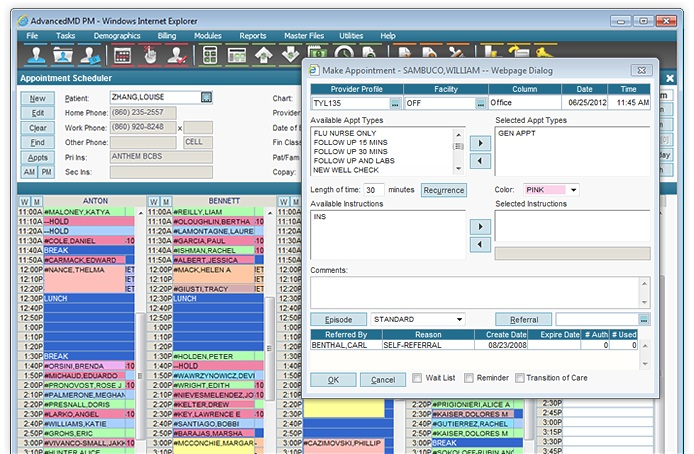Viewport: 694px width, 454px height.
Task: Click the patient folder chart icon
Action: (63, 55)
